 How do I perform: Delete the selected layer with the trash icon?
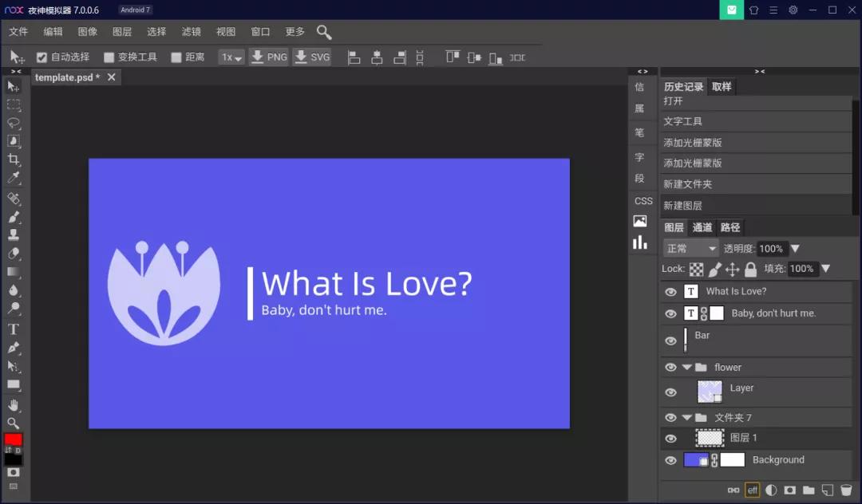[x=847, y=490]
